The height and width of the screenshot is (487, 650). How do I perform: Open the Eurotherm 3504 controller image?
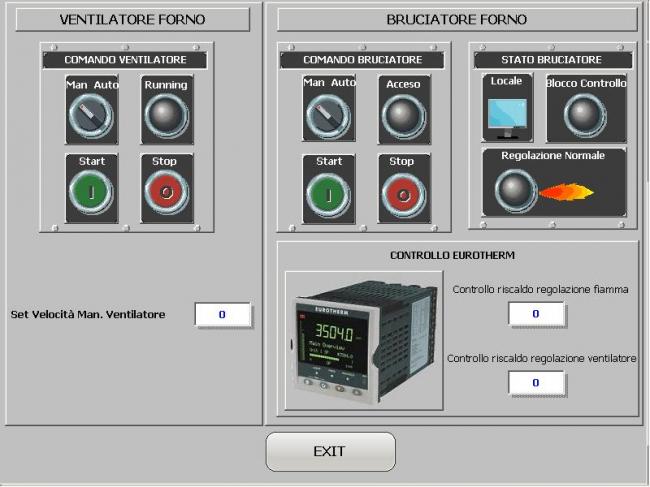[364, 341]
